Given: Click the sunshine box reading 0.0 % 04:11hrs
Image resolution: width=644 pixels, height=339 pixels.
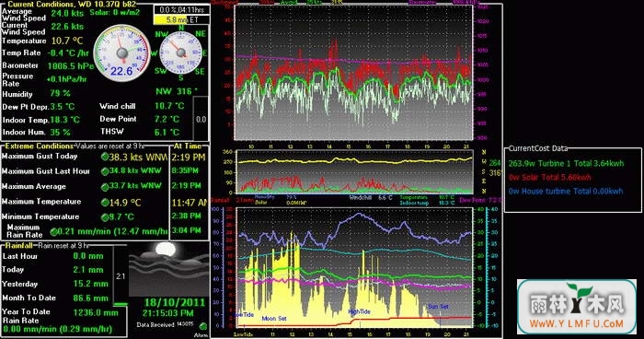Looking at the screenshot, I should (181, 10).
